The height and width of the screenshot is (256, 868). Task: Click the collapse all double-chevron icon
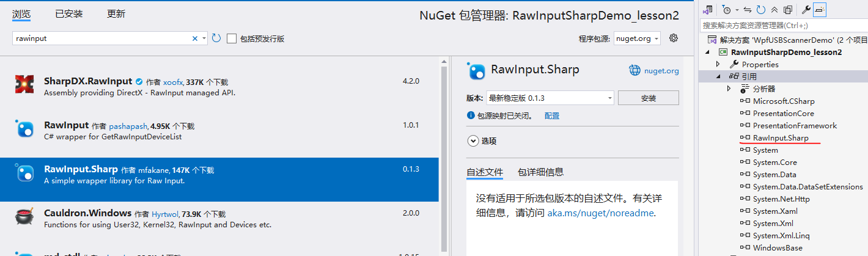774,10
